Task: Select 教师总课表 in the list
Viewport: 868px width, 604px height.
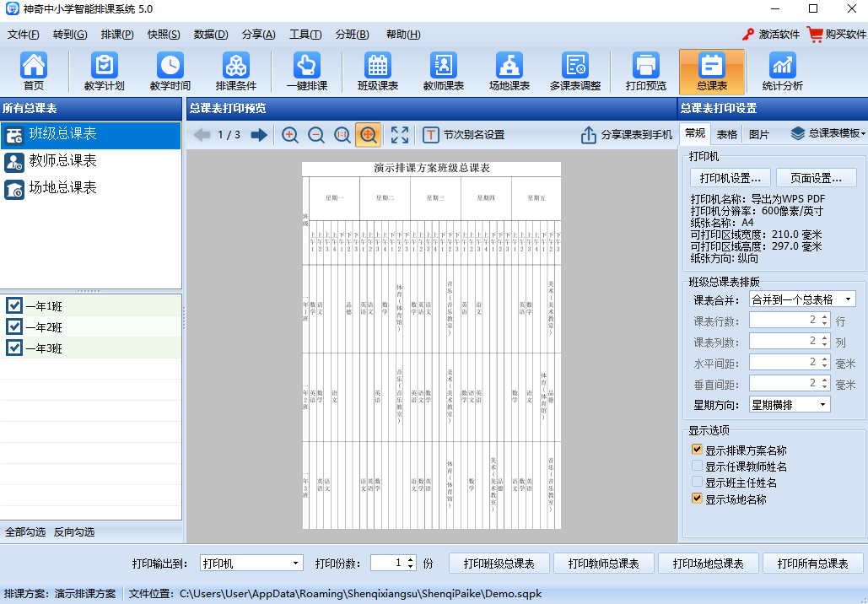Action: (x=62, y=161)
